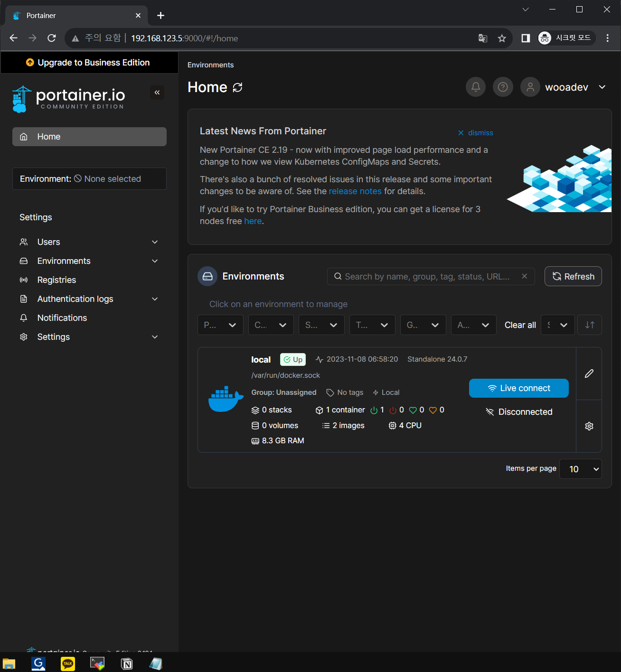This screenshot has height=672, width=621.
Task: Open the P... filter dropdown
Action: click(x=220, y=325)
